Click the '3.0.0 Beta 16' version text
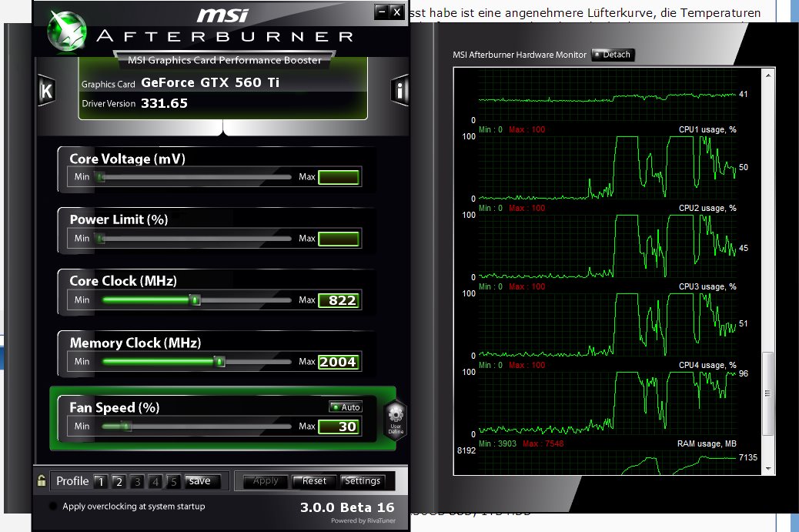799x532 pixels. [x=347, y=507]
